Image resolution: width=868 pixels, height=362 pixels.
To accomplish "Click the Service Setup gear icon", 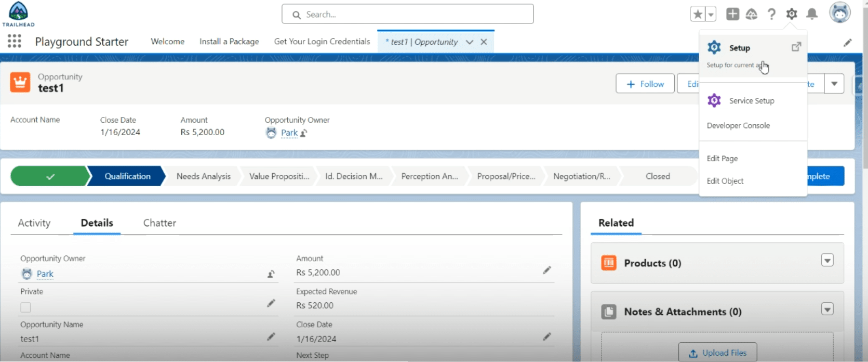I will [714, 100].
